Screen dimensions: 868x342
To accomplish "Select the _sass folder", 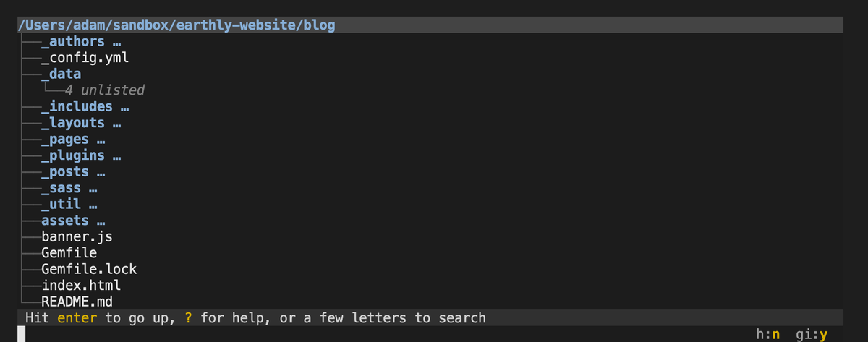I will point(61,188).
